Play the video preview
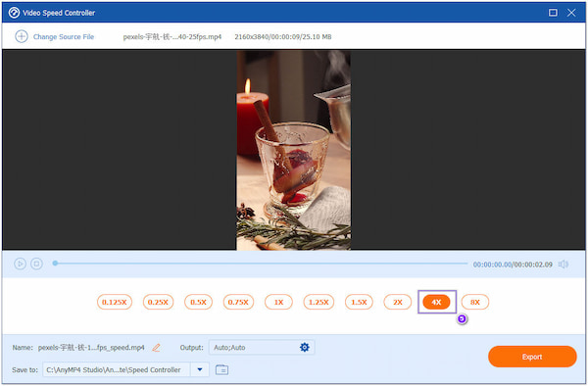Screen dimensions: 588x386 point(20,264)
